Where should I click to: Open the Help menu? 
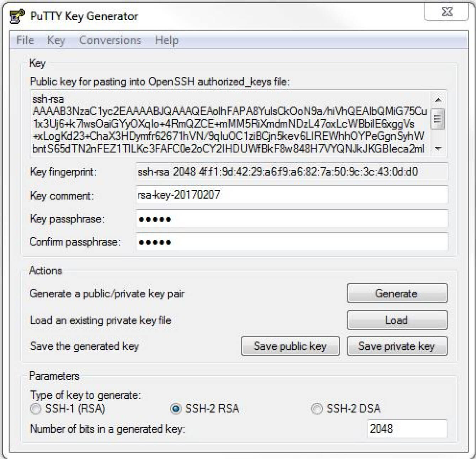pyautogui.click(x=167, y=40)
